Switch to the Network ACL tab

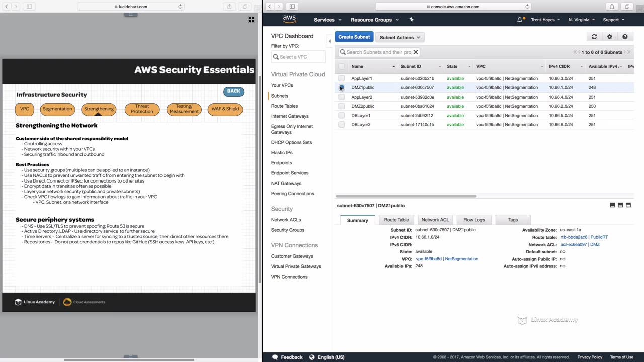coord(435,220)
